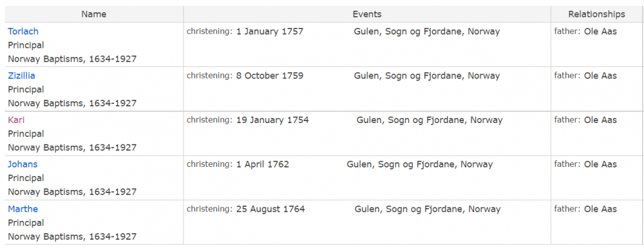The height and width of the screenshot is (248, 644).
Task: Click Torlach's father Ole Aas
Action: click(x=600, y=31)
